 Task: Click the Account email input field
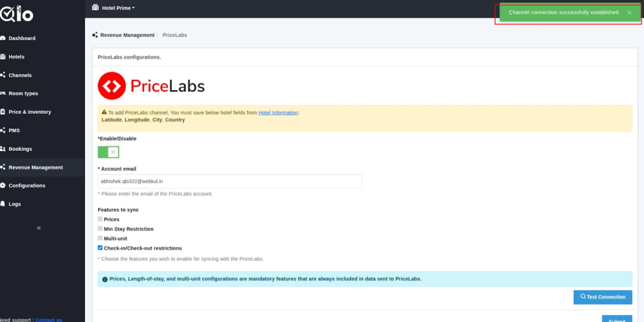click(x=230, y=181)
